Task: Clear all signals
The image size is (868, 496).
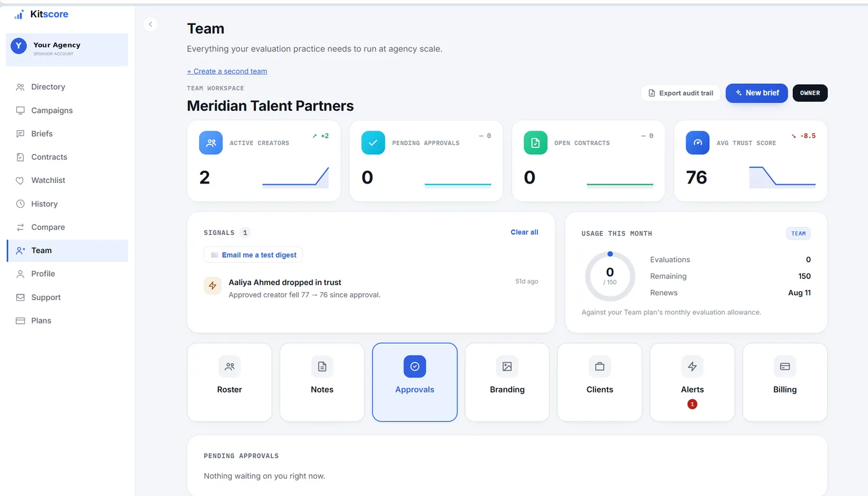Action: tap(525, 232)
